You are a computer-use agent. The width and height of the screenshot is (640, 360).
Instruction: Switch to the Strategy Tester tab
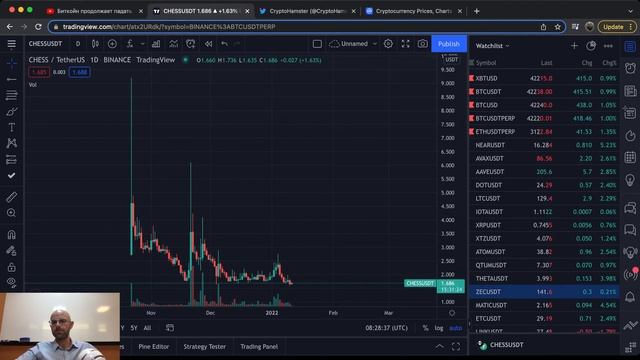tap(204, 347)
